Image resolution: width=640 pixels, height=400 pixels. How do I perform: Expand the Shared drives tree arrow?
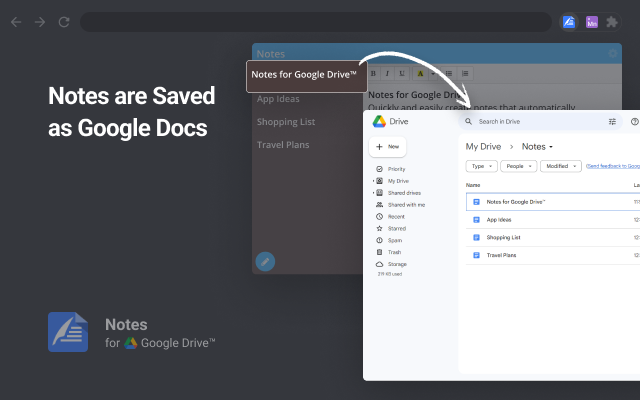(373, 193)
